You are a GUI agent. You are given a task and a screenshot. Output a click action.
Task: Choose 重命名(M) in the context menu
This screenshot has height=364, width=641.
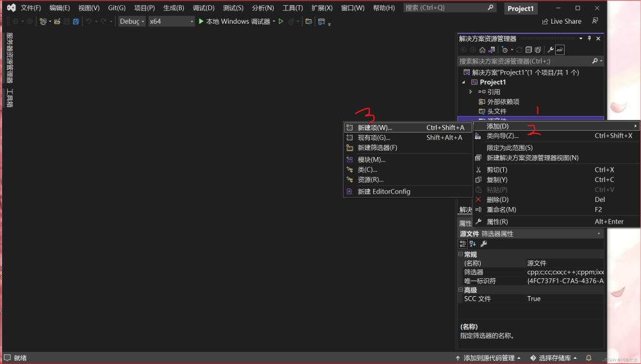pos(501,210)
